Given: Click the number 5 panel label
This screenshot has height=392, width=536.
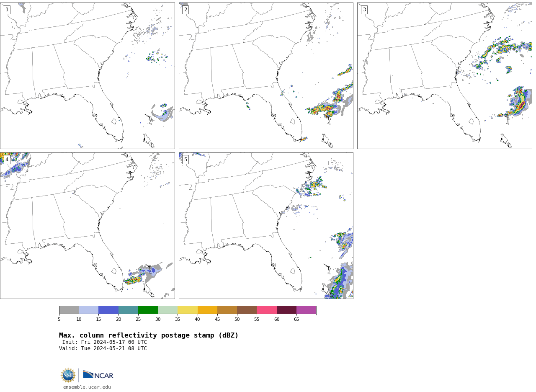Looking at the screenshot, I should [x=186, y=160].
